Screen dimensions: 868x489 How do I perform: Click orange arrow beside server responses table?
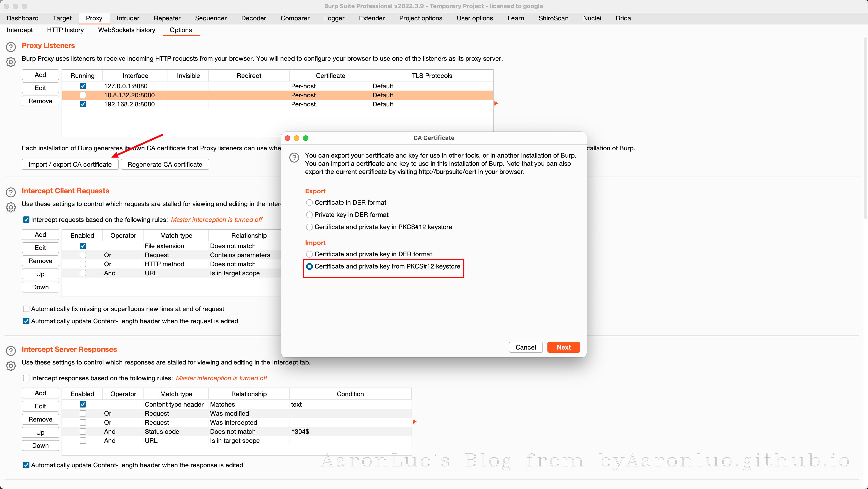click(x=415, y=422)
